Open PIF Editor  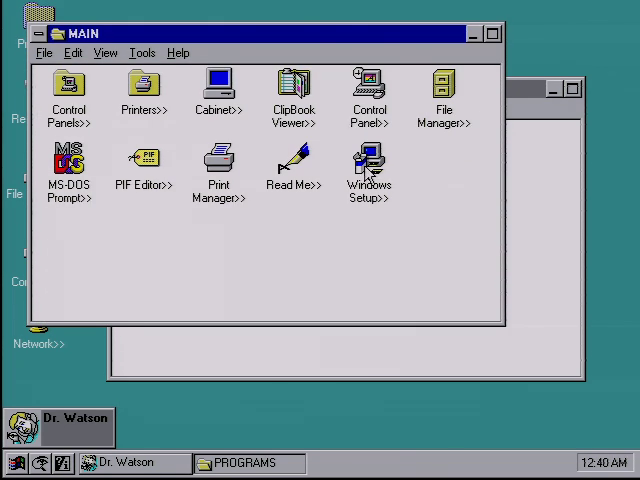coord(144,158)
